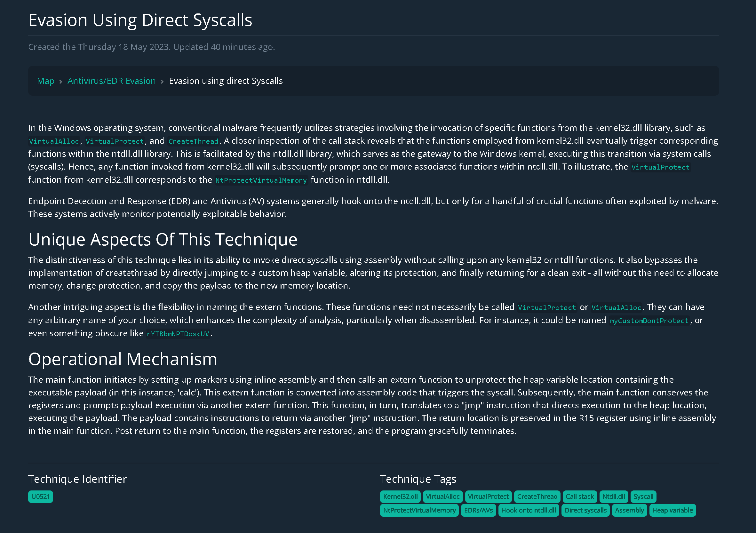This screenshot has width=756, height=533.
Task: Open the Call stack technique tag
Action: pyautogui.click(x=580, y=497)
